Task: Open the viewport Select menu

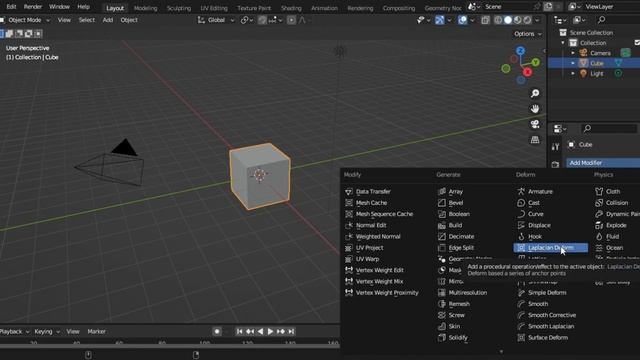Action: coord(87,20)
